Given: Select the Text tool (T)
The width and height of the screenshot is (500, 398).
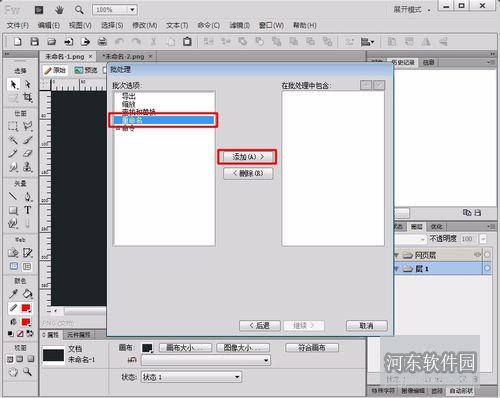Looking at the screenshot, I should point(28,210).
